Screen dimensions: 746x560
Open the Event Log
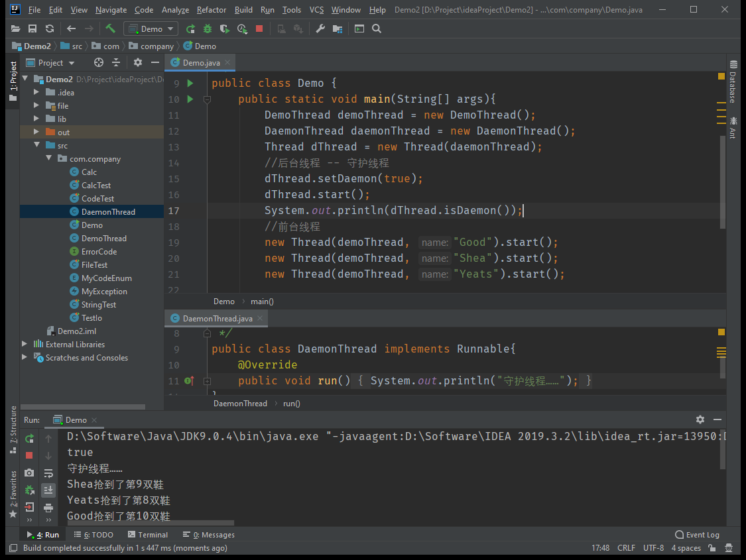697,535
